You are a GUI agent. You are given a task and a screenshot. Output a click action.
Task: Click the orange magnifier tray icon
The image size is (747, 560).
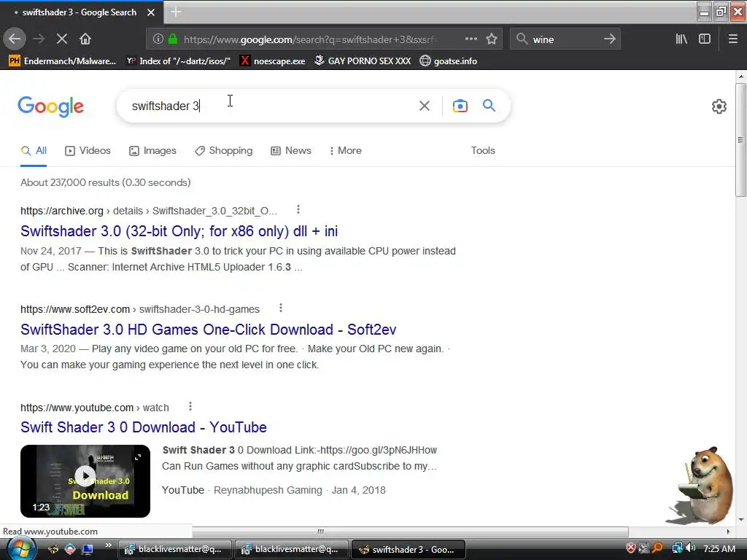point(657,548)
